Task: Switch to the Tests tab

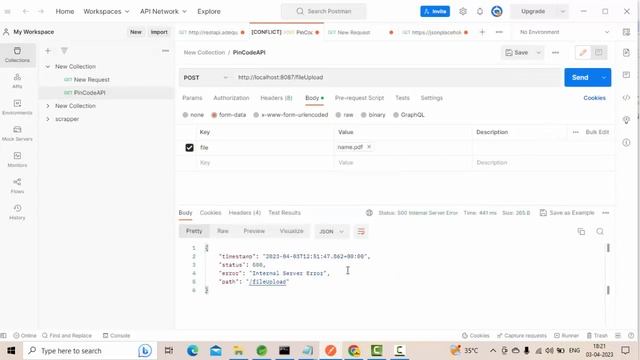Action: [402, 98]
